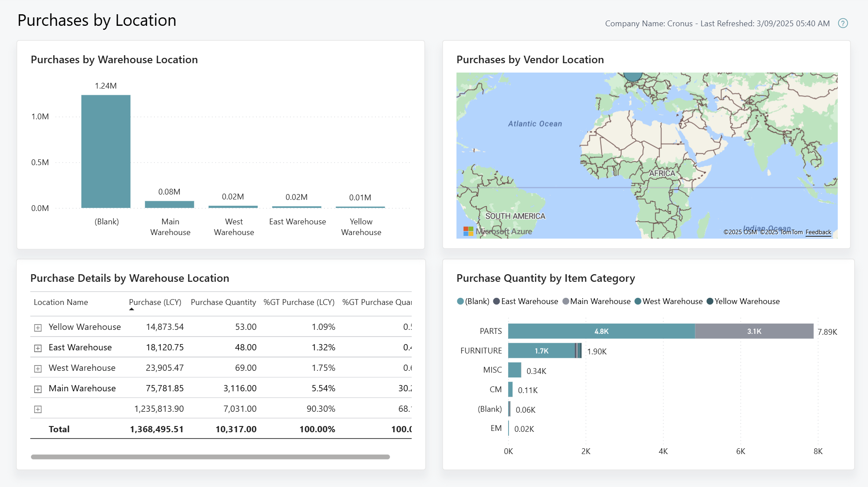Sort by the Purchase Quantity column header
The image size is (868, 487).
223,302
